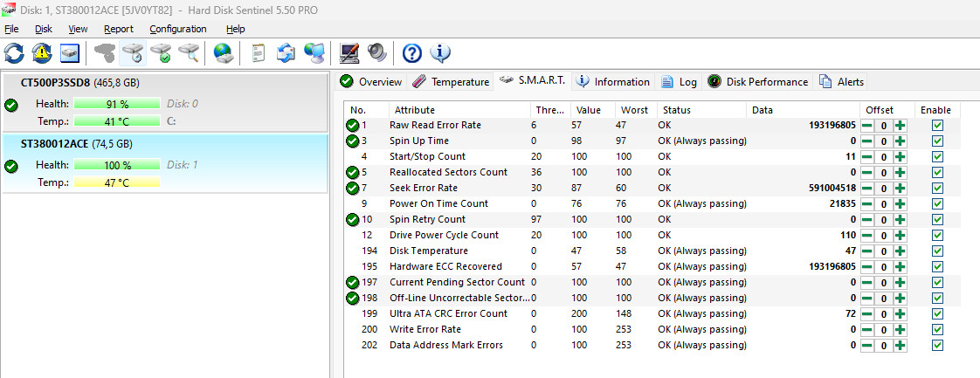980x378 pixels.
Task: Increase offset for Seek Error Rate
Action: coord(900,189)
